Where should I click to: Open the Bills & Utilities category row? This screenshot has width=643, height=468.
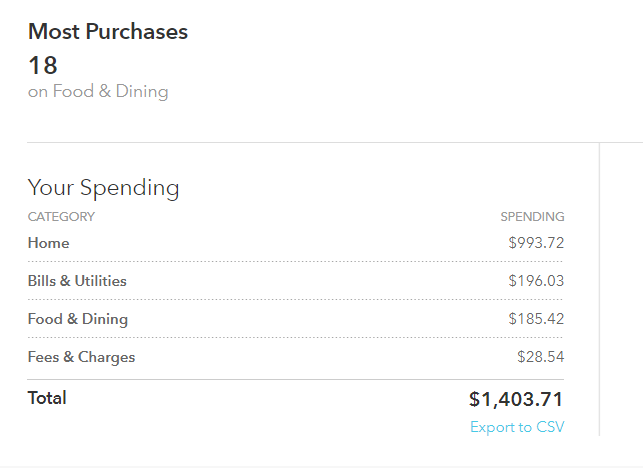(296, 281)
